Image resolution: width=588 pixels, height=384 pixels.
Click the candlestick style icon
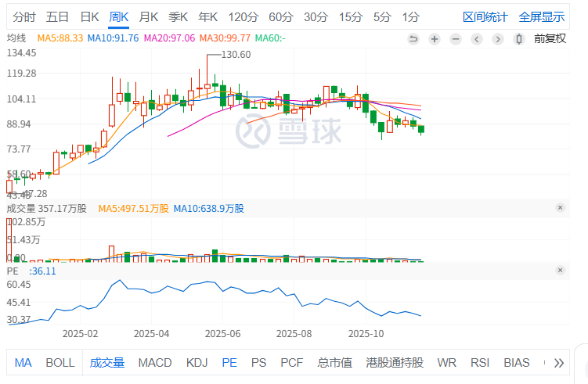(x=518, y=39)
